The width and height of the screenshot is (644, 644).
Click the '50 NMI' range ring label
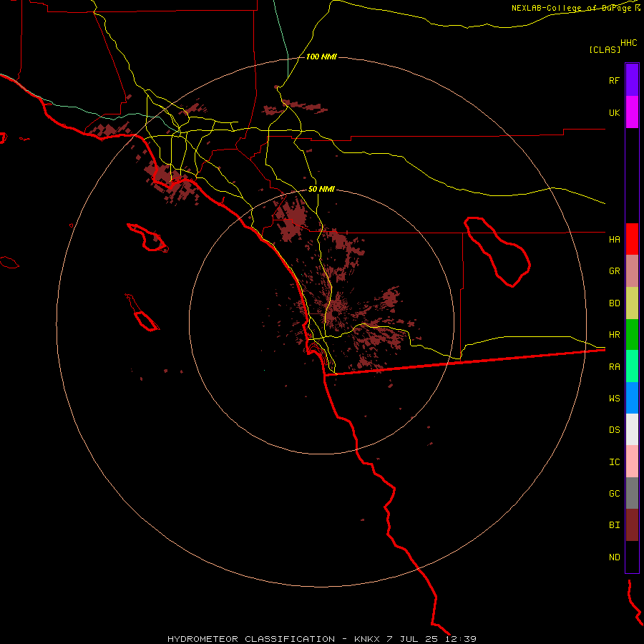321,190
